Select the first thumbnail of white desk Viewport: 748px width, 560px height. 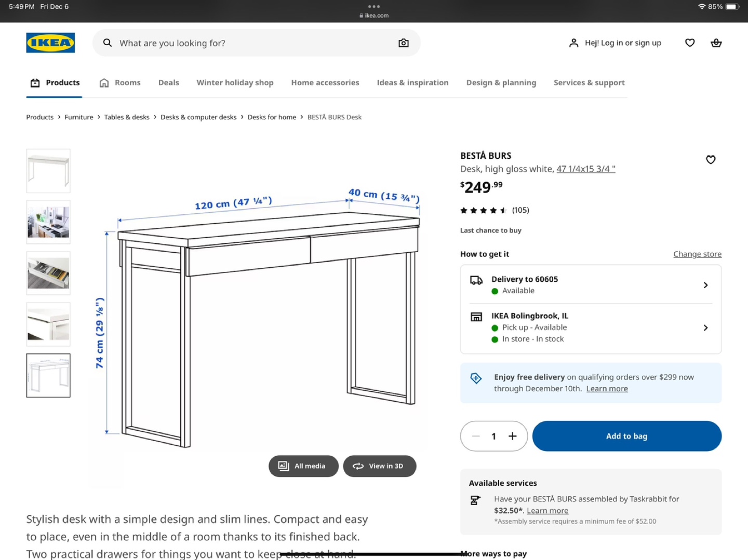point(48,171)
